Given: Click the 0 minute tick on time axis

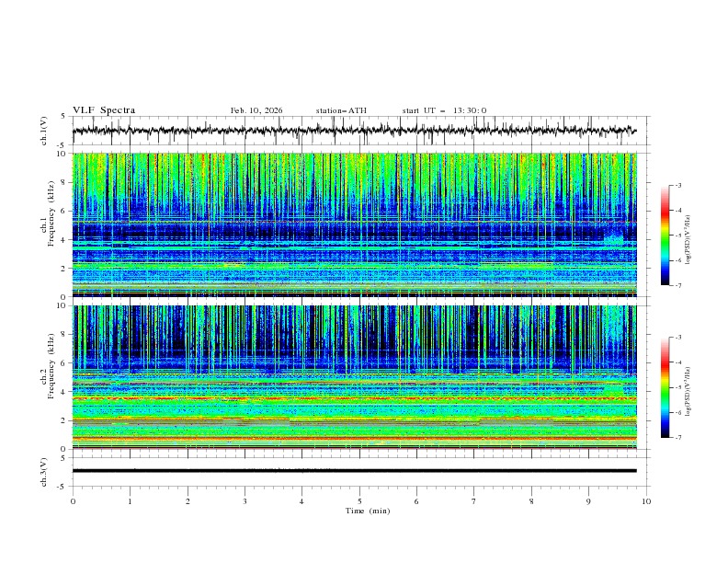Looking at the screenshot, I should (74, 501).
